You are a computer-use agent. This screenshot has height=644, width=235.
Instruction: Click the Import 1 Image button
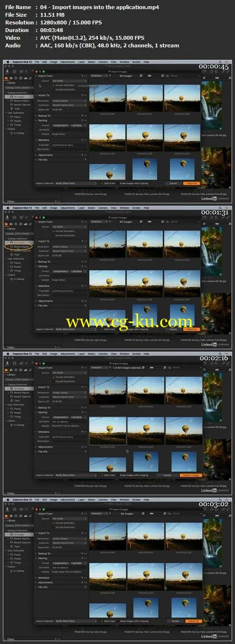click(x=191, y=475)
